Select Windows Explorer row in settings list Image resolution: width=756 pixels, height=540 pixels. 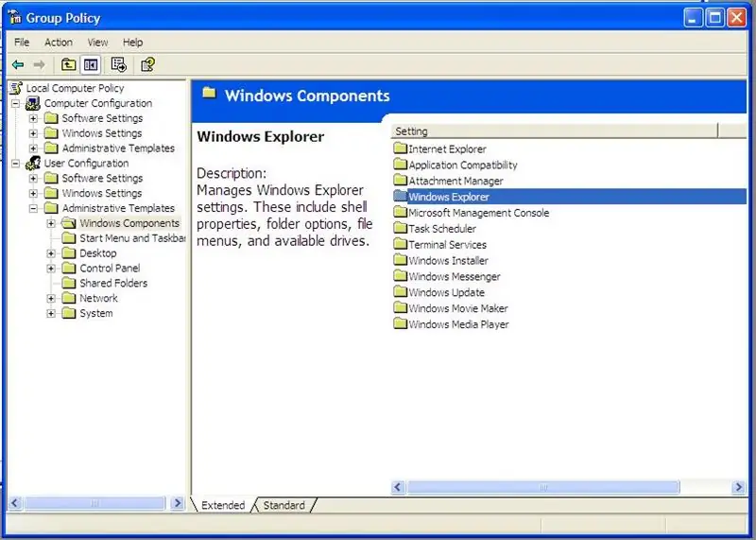[x=569, y=197]
